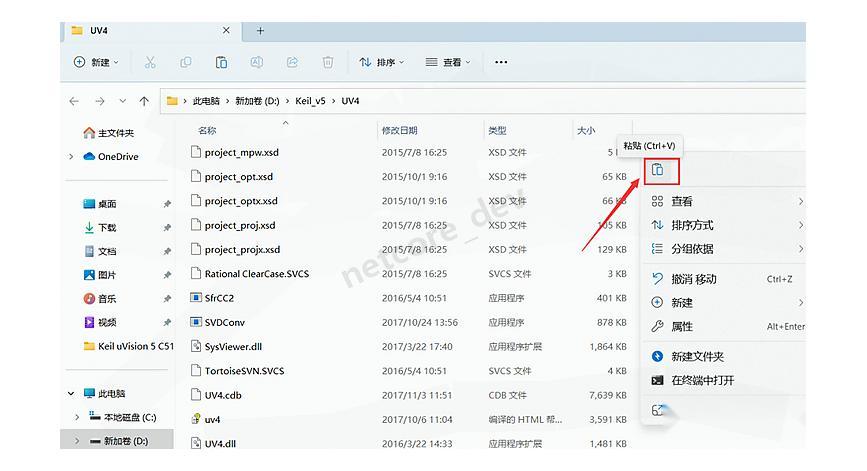Open 查看 submenu in context menu
867x471 pixels.
click(727, 202)
